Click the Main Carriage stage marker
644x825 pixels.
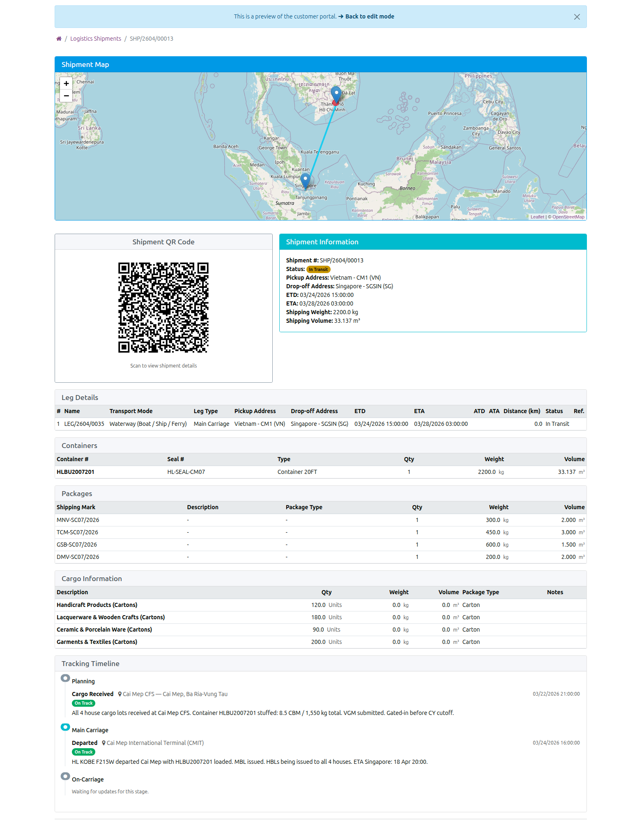[x=65, y=727]
